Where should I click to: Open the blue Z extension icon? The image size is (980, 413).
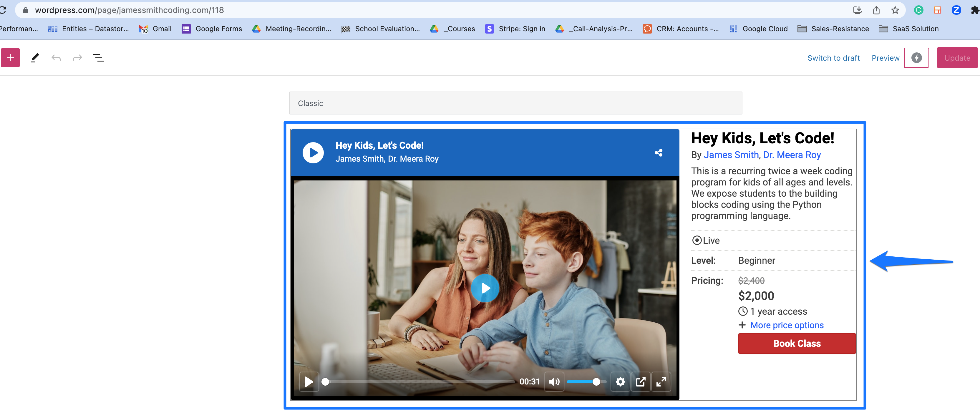coord(956,10)
